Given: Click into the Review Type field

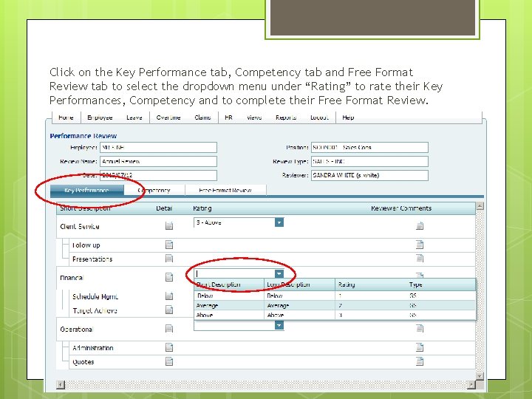Looking at the screenshot, I should point(369,161).
